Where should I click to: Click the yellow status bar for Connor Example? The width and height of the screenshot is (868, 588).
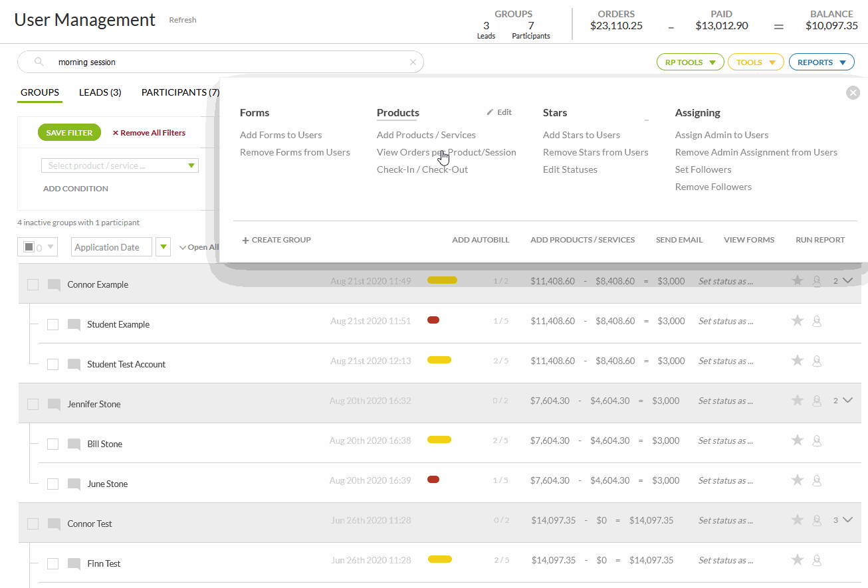(442, 280)
